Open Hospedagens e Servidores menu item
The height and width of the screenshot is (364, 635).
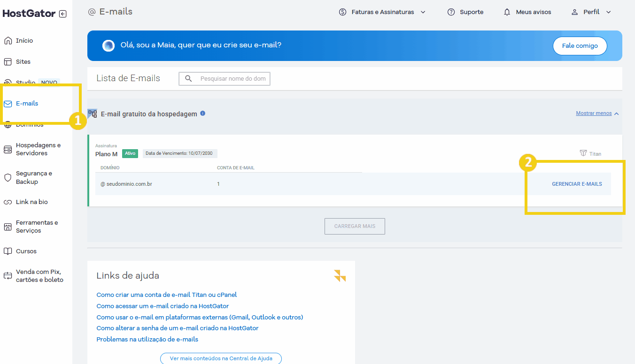click(x=38, y=149)
